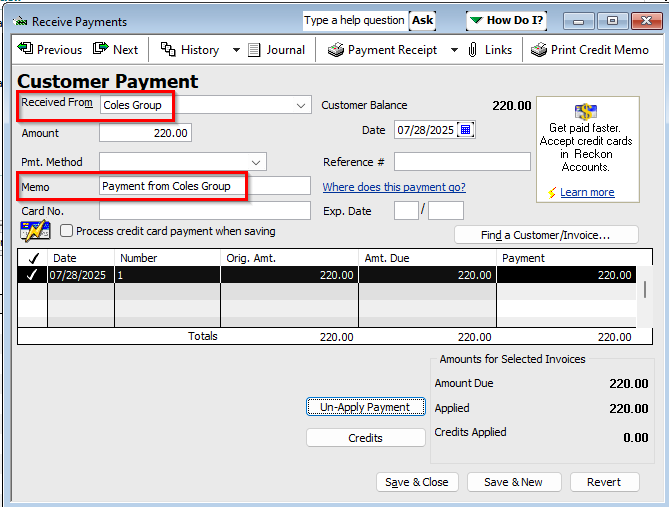Image resolution: width=669 pixels, height=507 pixels.
Task: Select invoice Number cell 1
Action: point(167,275)
